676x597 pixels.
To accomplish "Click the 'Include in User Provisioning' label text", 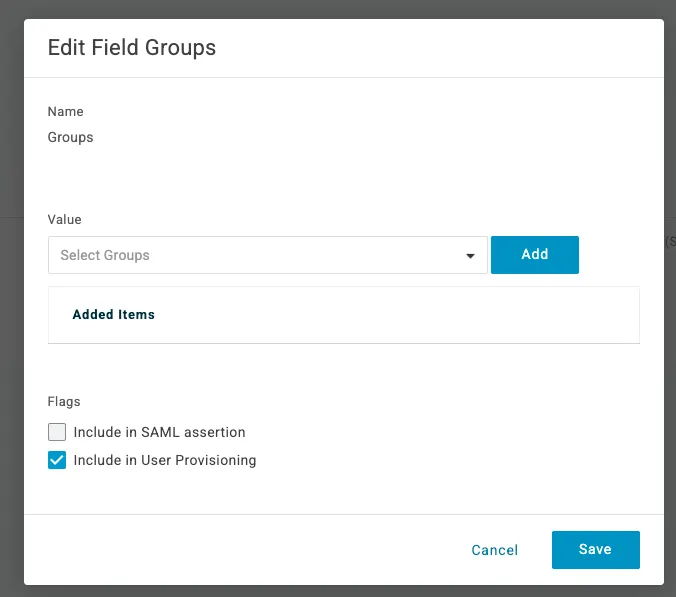I will coord(165,461).
